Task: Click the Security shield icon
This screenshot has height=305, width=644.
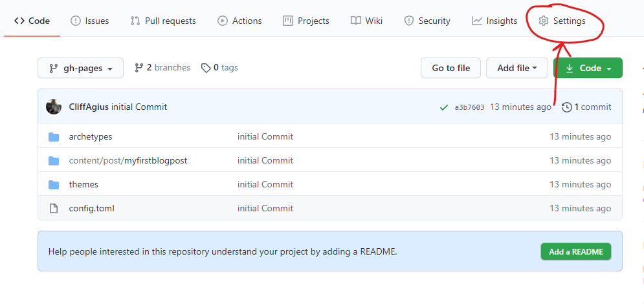Action: tap(408, 21)
